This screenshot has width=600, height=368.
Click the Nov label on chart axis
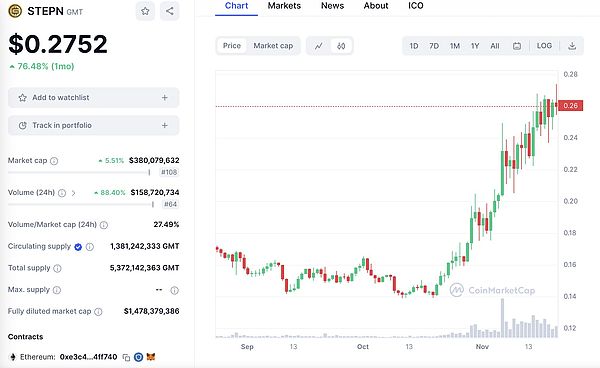[x=482, y=347]
